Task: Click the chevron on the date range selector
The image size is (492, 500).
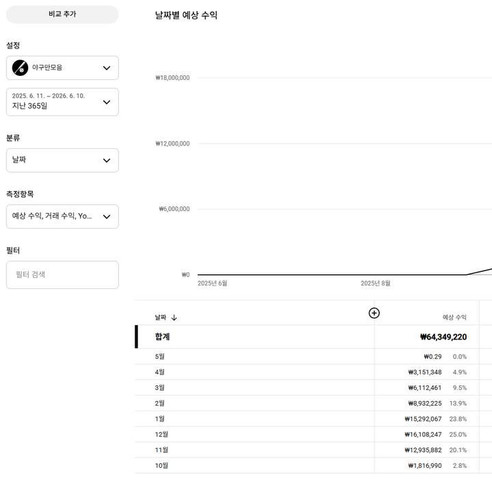Action: 107,102
